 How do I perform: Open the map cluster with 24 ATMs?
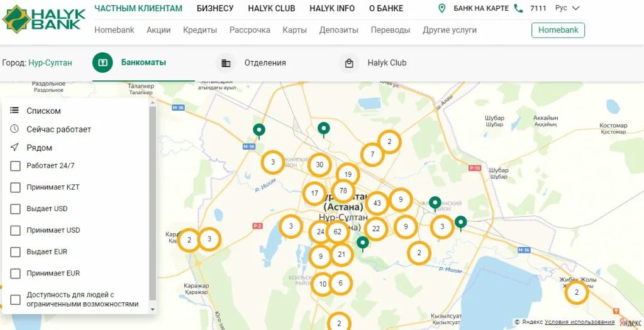(x=320, y=232)
